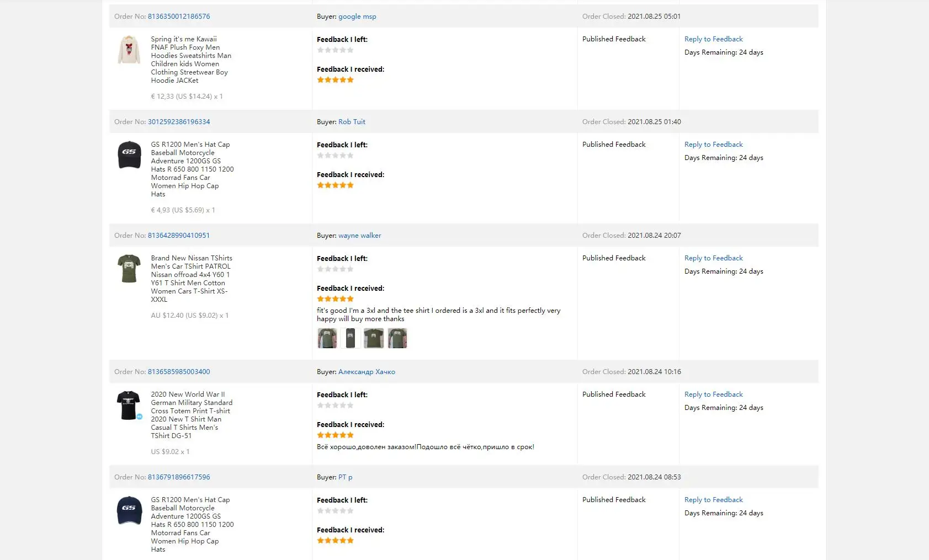Click the five-star rating received from Rob Tuit
Screen dimensions: 929x560
point(335,185)
